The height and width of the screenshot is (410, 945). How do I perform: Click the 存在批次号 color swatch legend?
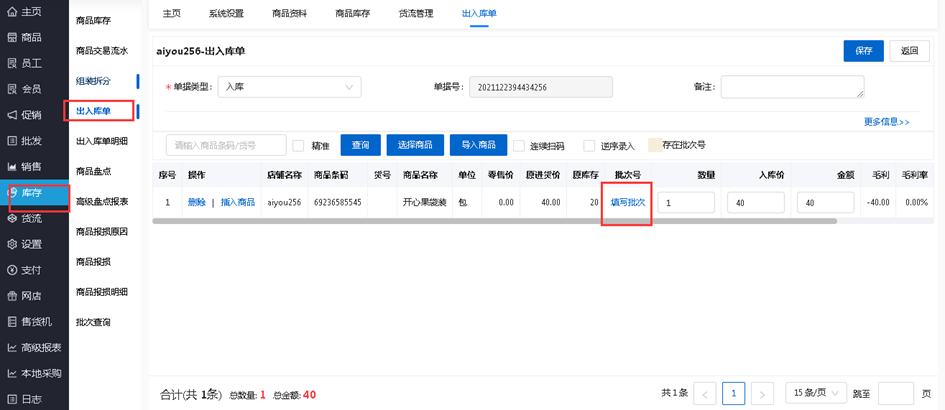[x=655, y=145]
